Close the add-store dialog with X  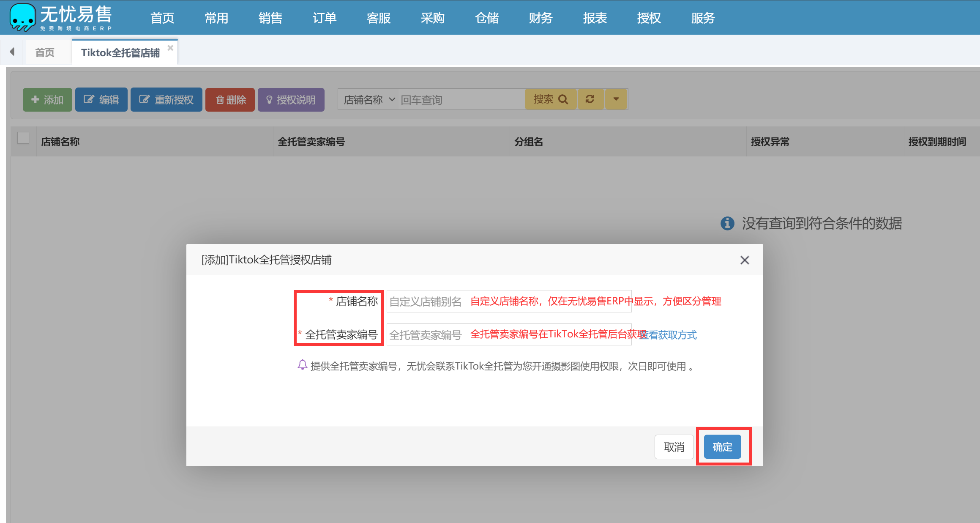click(745, 260)
